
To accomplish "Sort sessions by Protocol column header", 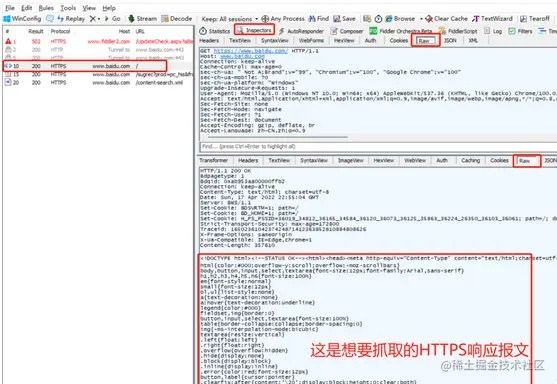I will [x=60, y=31].
